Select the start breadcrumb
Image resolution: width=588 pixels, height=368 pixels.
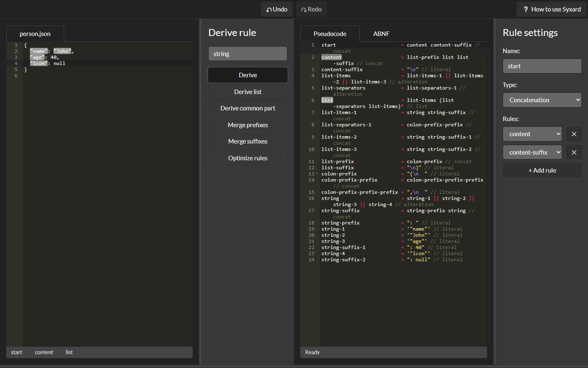[17, 352]
